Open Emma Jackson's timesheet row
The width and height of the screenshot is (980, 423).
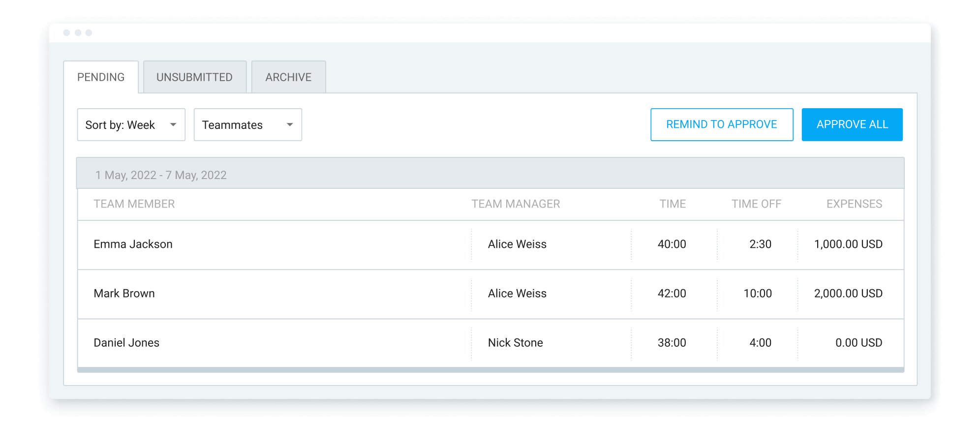pos(133,244)
